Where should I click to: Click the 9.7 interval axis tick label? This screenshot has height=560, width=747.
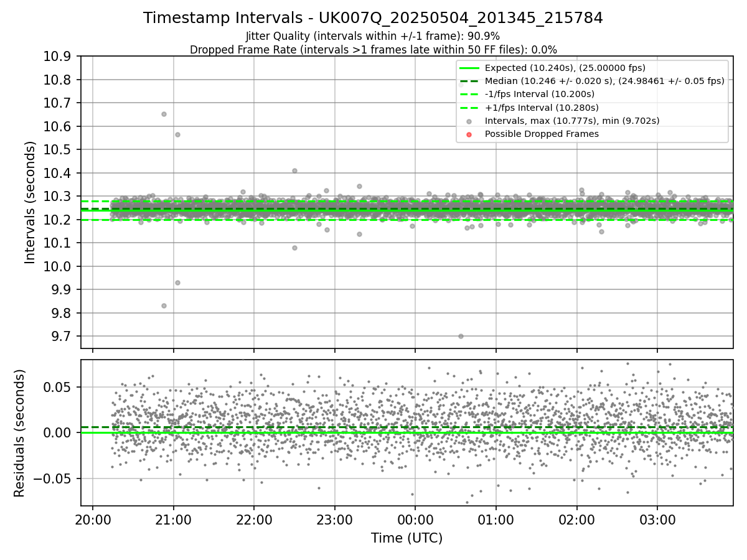pyautogui.click(x=62, y=337)
